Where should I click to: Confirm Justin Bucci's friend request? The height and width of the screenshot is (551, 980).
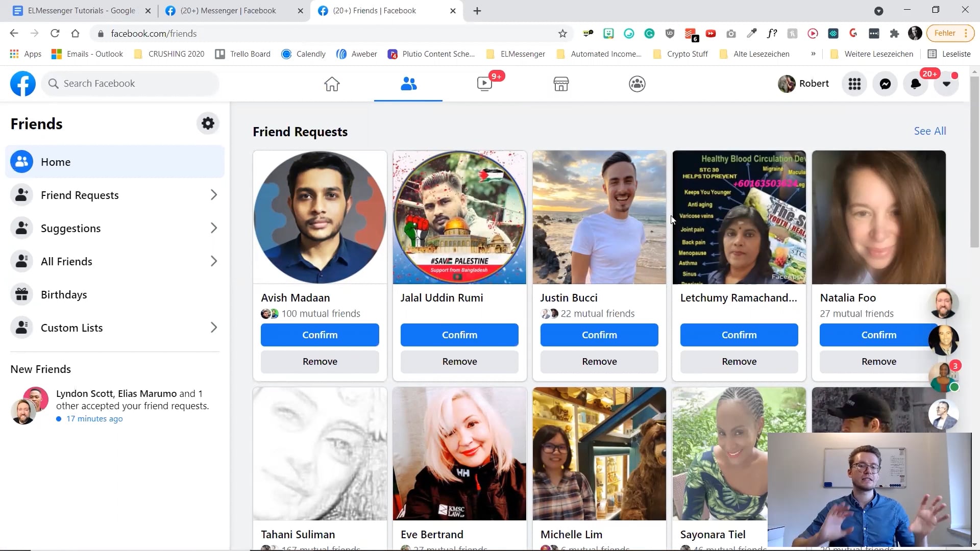coord(599,335)
